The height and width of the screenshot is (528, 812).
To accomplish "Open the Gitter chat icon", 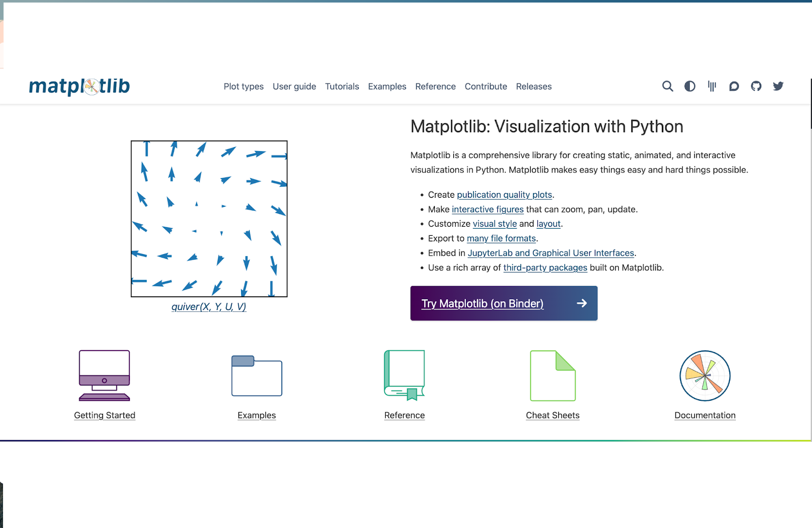I will click(712, 86).
